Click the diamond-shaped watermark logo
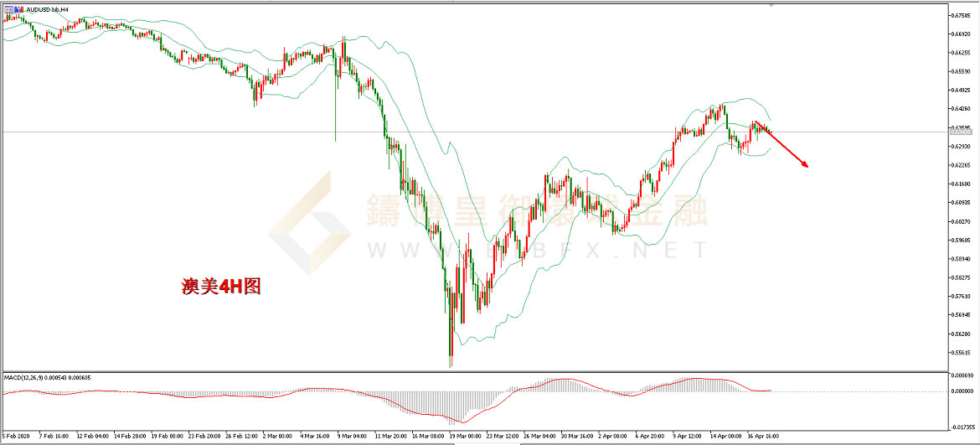980x445 pixels. point(308,225)
